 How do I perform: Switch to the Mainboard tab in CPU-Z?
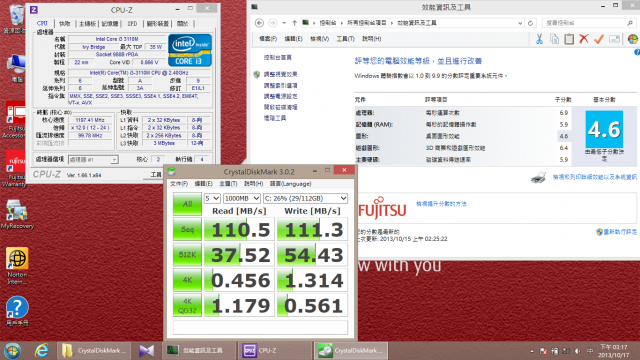coord(87,24)
